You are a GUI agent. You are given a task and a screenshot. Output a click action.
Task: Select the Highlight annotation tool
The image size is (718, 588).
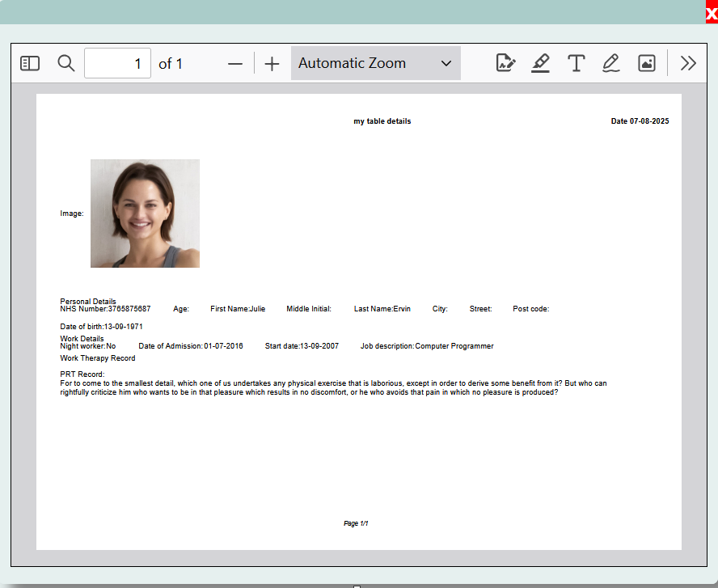point(541,62)
